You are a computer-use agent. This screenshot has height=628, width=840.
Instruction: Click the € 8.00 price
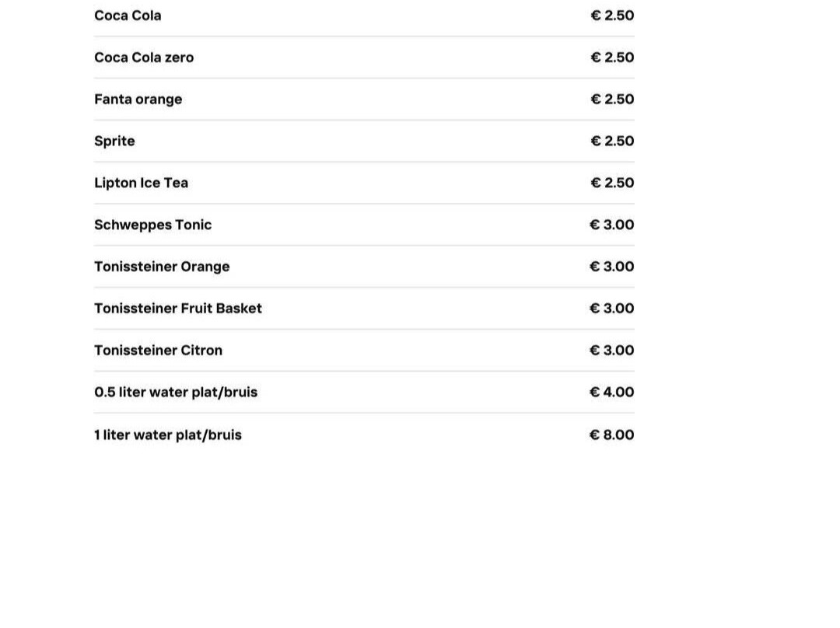(611, 435)
